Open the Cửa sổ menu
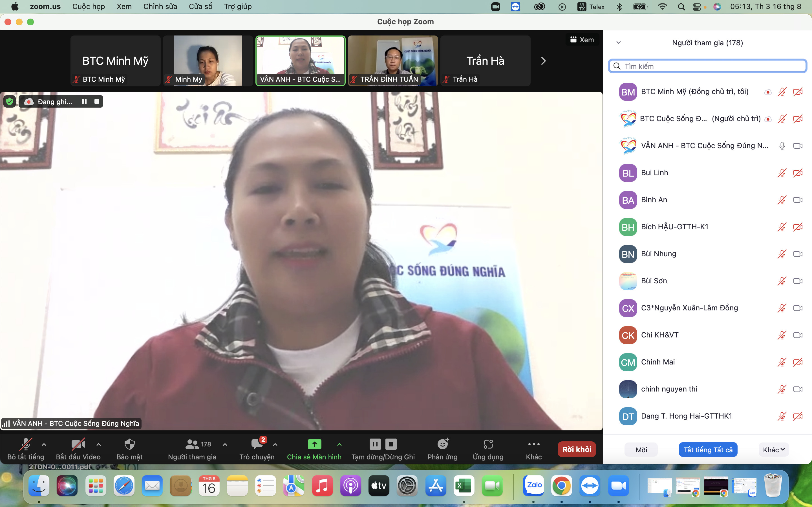The image size is (812, 507). pos(200,7)
